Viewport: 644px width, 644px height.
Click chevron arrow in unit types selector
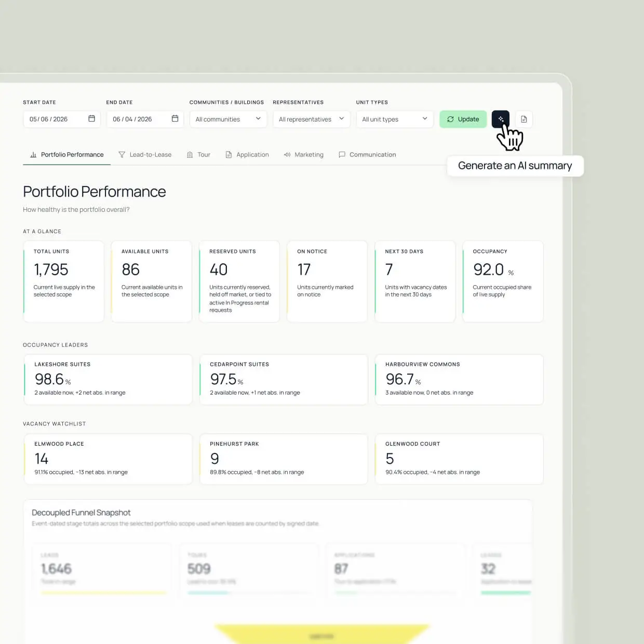pos(424,119)
